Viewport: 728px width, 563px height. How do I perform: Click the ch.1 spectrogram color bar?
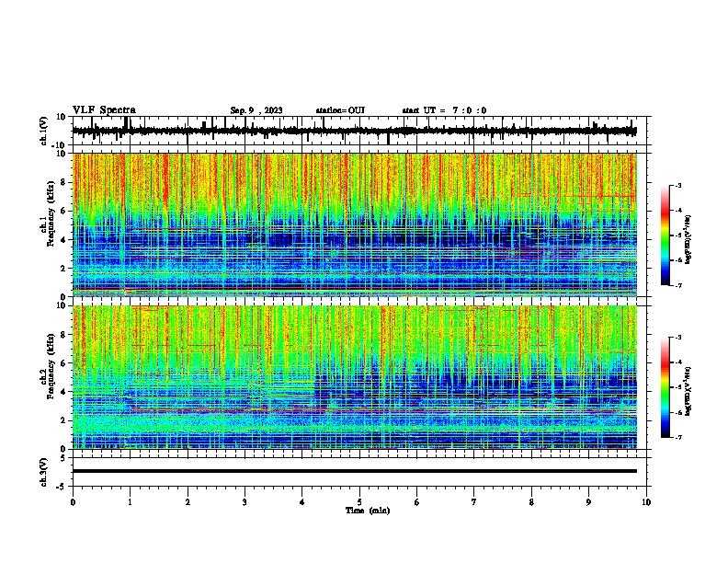pyautogui.click(x=665, y=236)
